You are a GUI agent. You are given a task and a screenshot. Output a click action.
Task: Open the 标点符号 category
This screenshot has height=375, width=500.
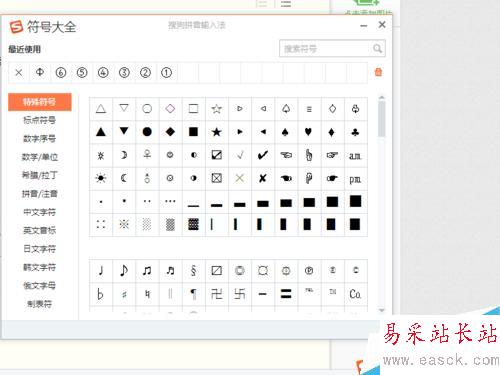(x=40, y=120)
